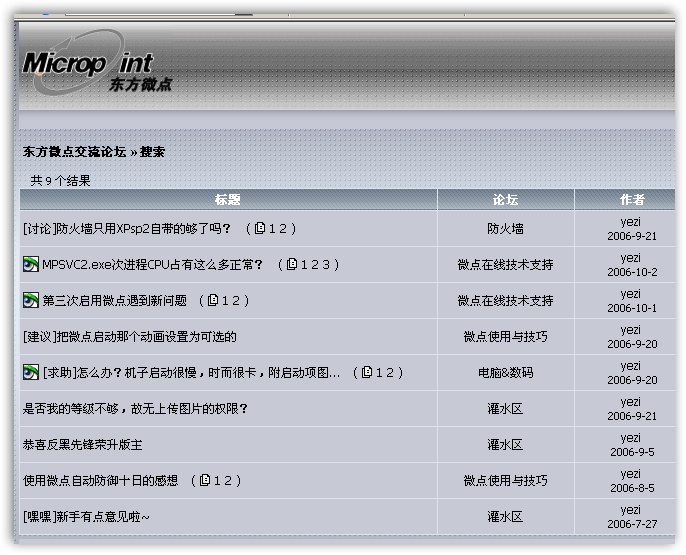This screenshot has width=686, height=555.
Task: Open thread [讨论]防火墙只用XPsp2自带的够了吗?
Action: [x=127, y=228]
